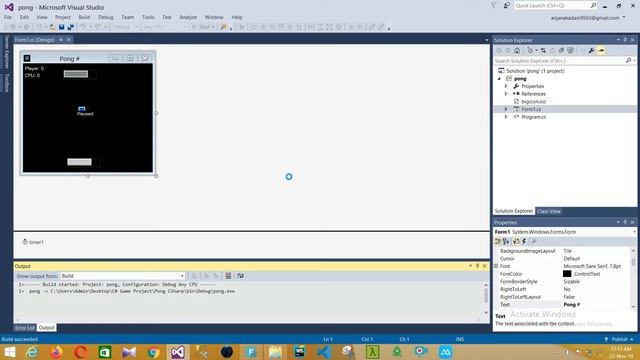Screen dimensions: 640x360
Task: Click the signed-in account email
Action: (585, 18)
